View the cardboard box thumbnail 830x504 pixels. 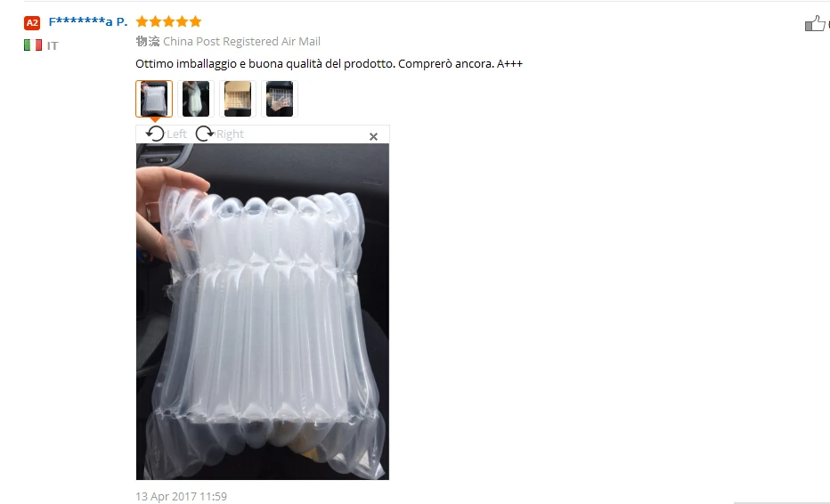[x=238, y=99]
